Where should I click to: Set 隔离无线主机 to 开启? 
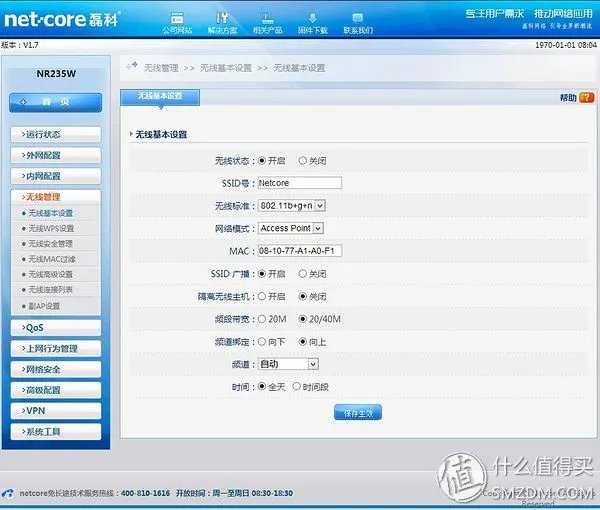[x=262, y=297]
